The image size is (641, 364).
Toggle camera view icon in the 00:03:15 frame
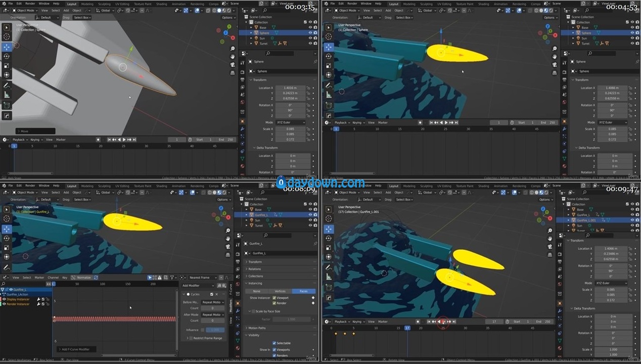click(x=232, y=64)
